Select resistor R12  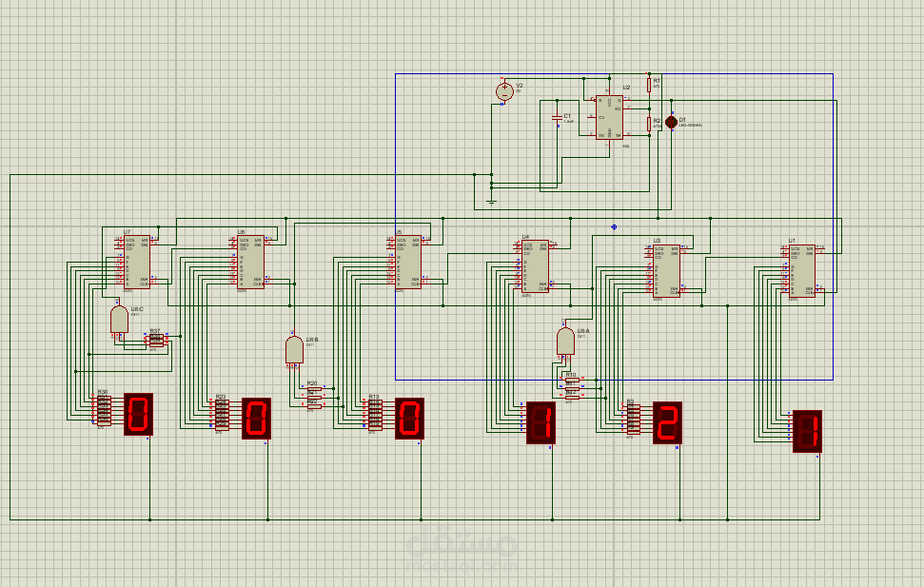coord(572,398)
